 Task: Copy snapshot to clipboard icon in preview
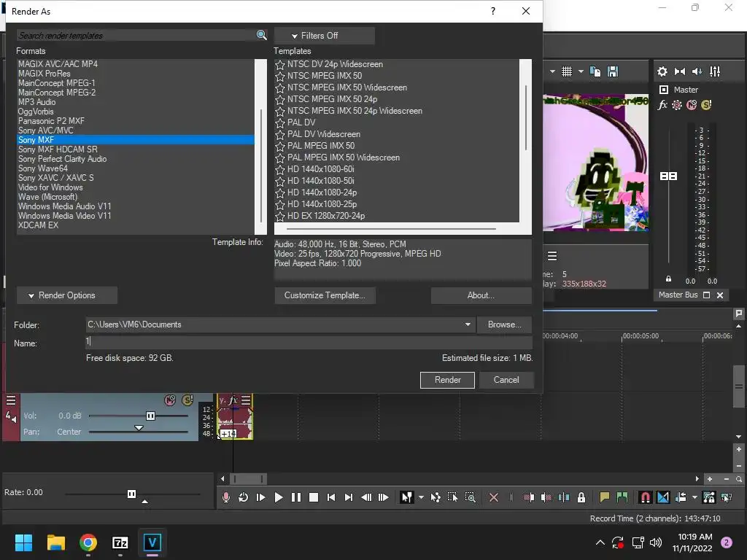[595, 71]
